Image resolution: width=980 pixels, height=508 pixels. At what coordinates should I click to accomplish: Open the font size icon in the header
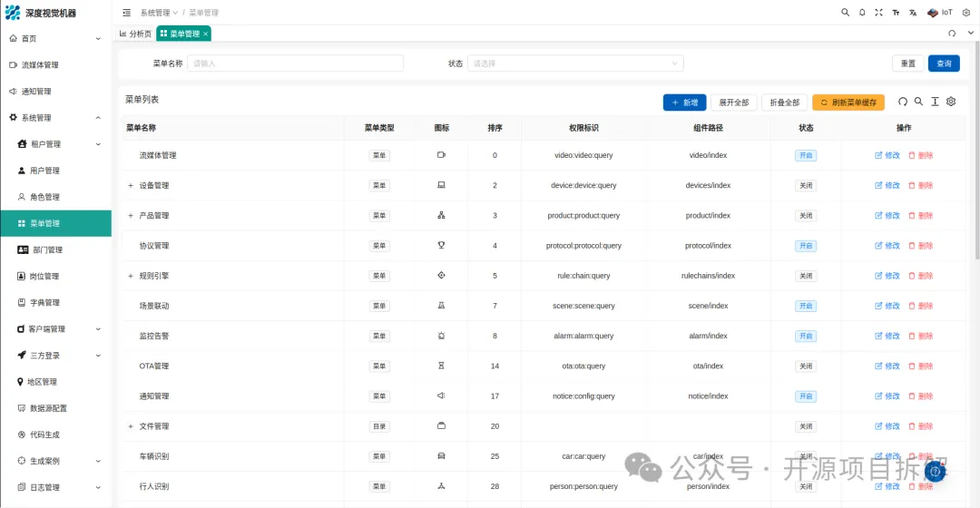896,13
